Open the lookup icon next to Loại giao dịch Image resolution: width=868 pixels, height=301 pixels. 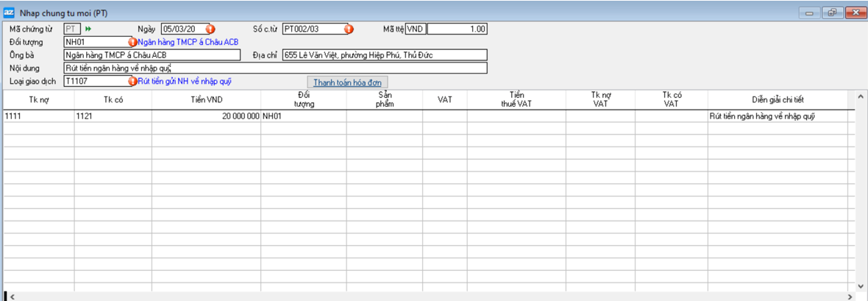pos(133,81)
